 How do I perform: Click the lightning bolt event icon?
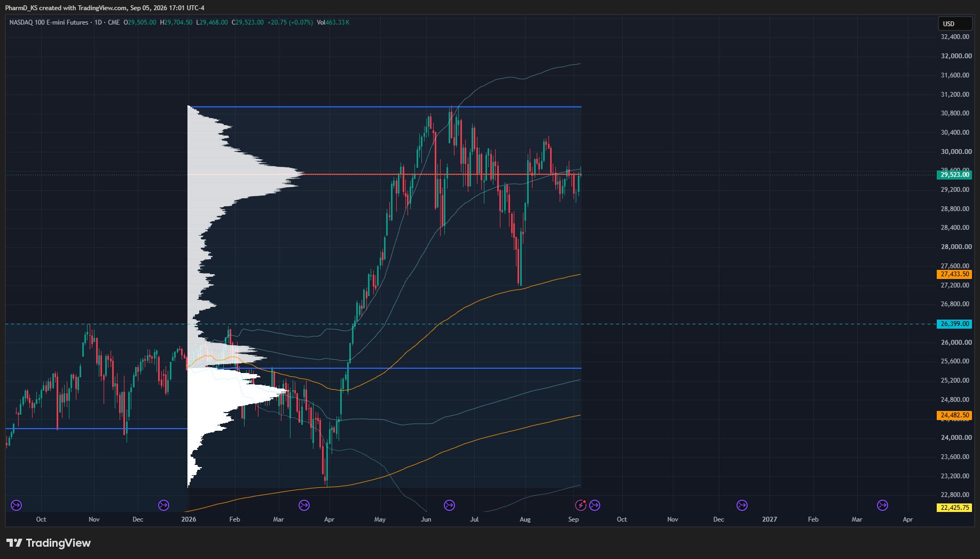[581, 505]
